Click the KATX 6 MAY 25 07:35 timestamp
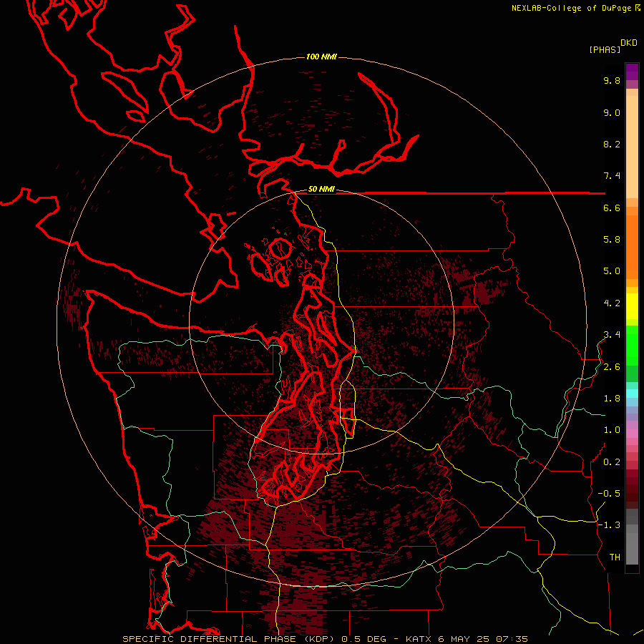The height and width of the screenshot is (644, 644). (x=467, y=639)
